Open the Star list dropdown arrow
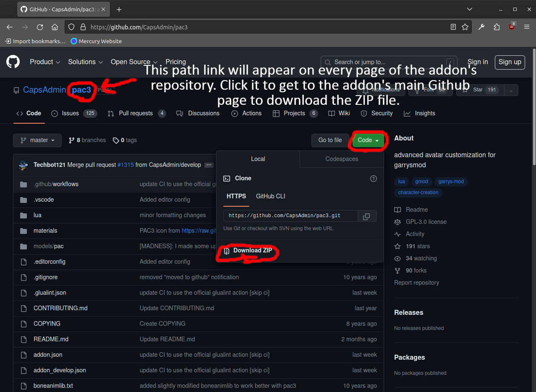The height and width of the screenshot is (392, 536). 511,90
